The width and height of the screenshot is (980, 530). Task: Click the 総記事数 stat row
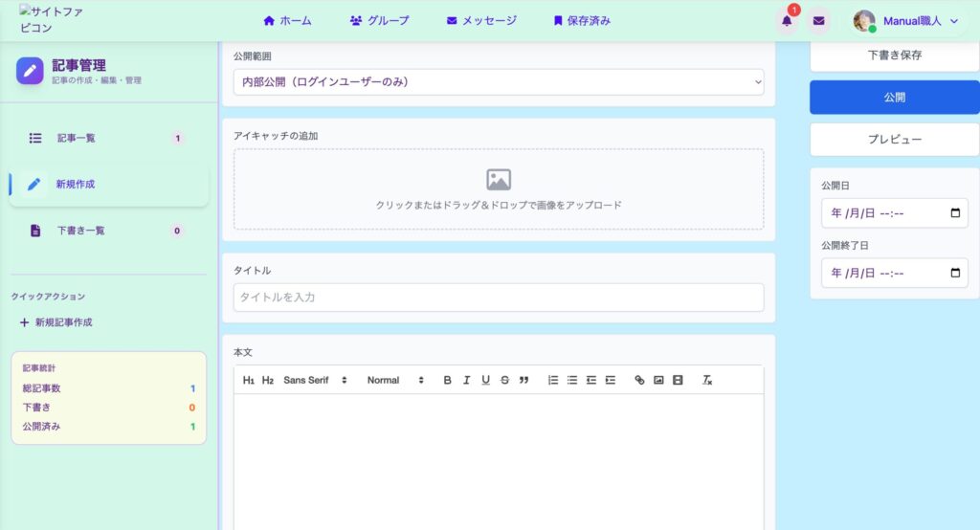pyautogui.click(x=109, y=388)
